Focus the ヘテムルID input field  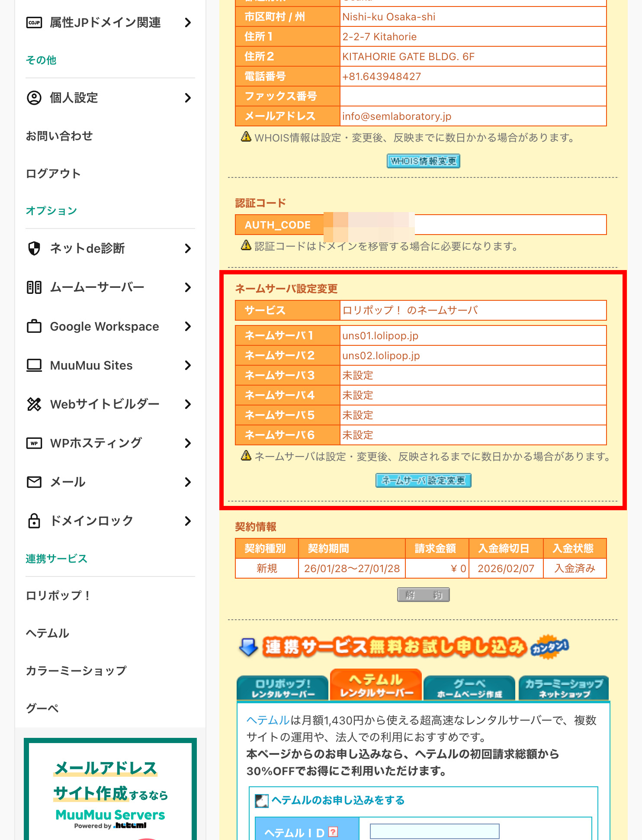pos(434,831)
